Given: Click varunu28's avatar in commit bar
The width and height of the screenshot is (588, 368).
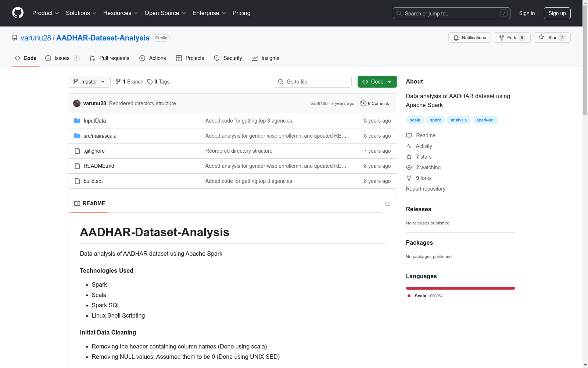Looking at the screenshot, I should (x=77, y=103).
